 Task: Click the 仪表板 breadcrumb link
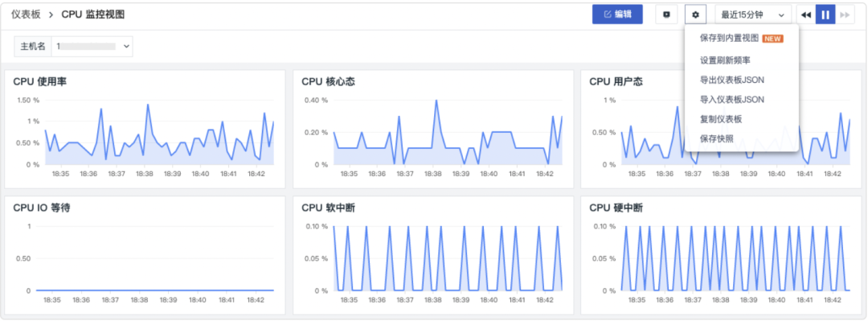point(26,15)
